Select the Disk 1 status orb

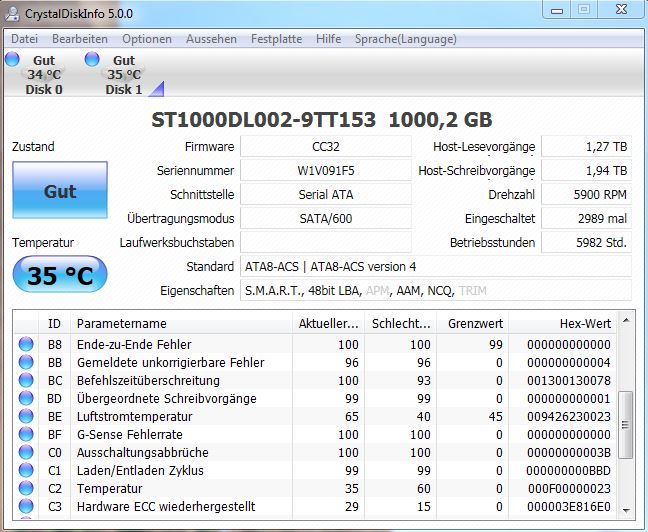[x=92, y=59]
